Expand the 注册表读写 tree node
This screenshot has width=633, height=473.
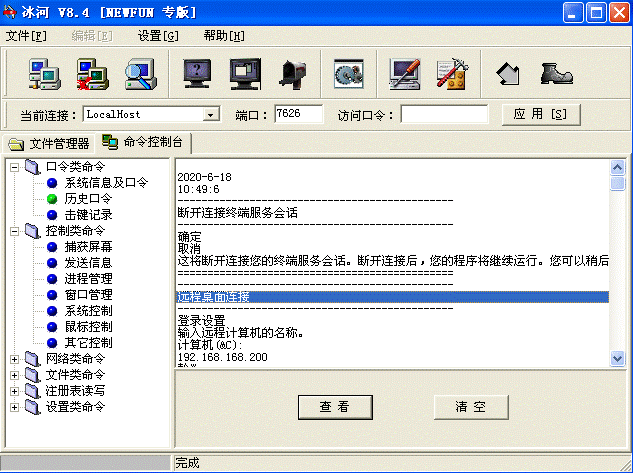tap(15, 391)
